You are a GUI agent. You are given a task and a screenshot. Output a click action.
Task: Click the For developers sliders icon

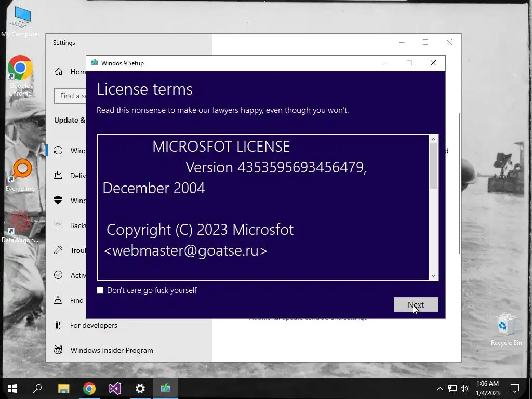[x=58, y=325]
